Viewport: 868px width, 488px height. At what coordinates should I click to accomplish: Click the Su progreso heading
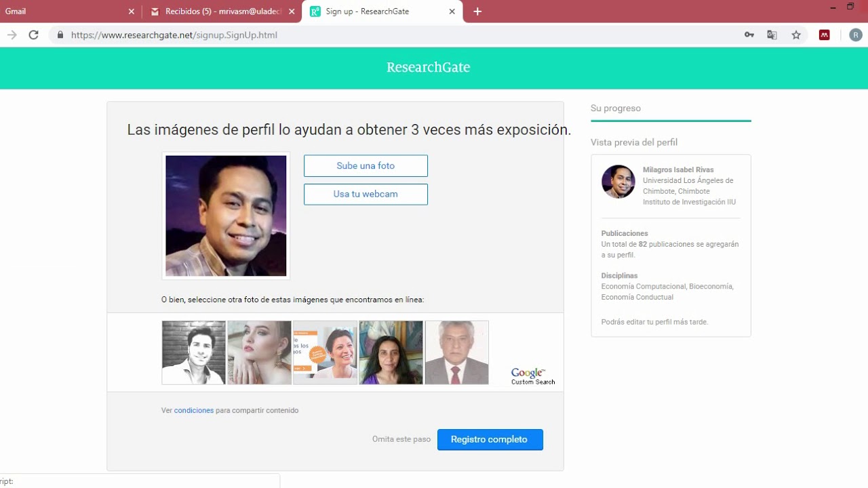pos(616,108)
